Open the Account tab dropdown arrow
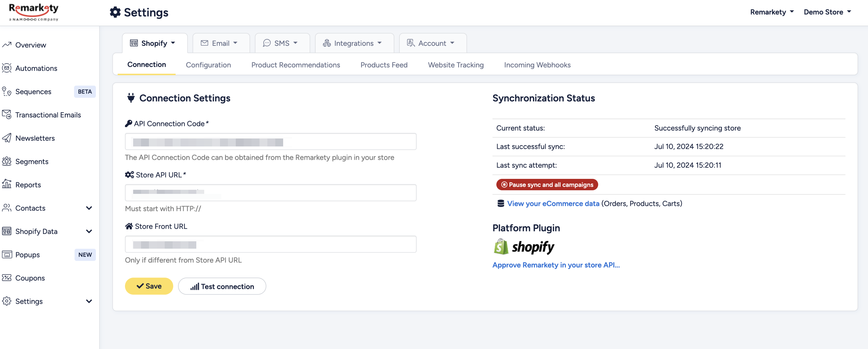Viewport: 868px width, 349px height. [x=452, y=43]
